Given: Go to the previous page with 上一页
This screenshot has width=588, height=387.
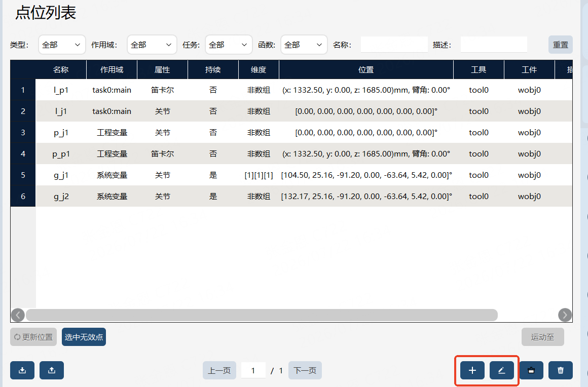Looking at the screenshot, I should (219, 370).
